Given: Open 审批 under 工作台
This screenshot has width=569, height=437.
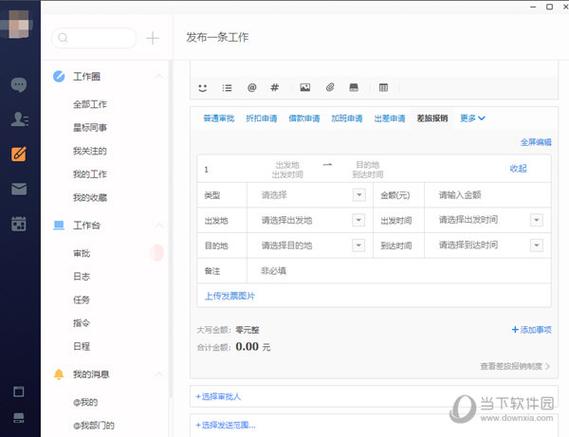Looking at the screenshot, I should pyautogui.click(x=82, y=253).
